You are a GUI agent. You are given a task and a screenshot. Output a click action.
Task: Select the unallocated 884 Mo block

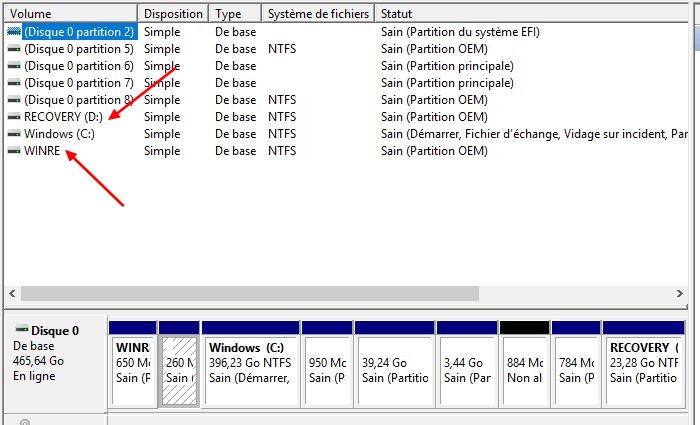point(525,364)
